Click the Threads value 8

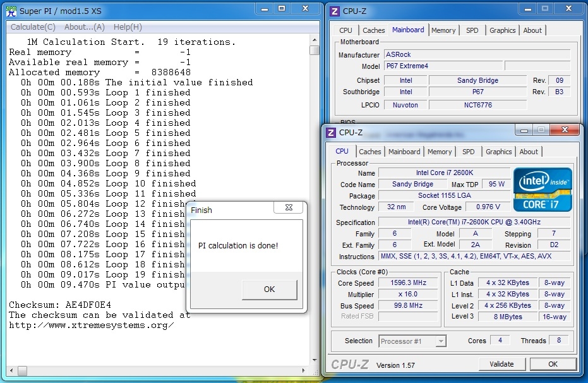point(559,340)
